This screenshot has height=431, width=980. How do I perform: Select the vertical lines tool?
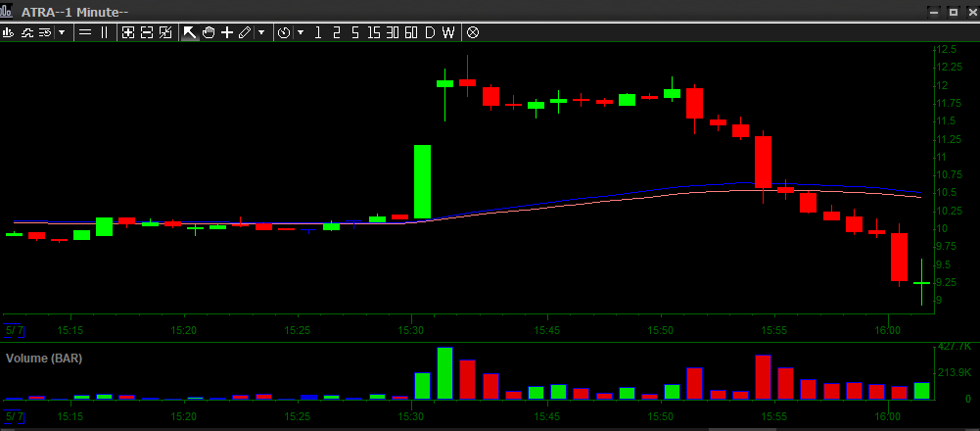(x=105, y=32)
